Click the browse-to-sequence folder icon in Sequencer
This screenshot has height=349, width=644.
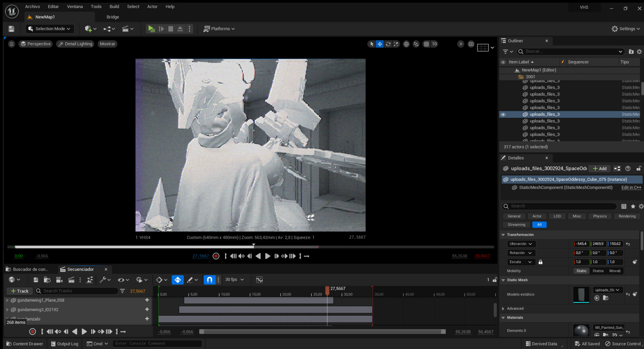coord(47,280)
